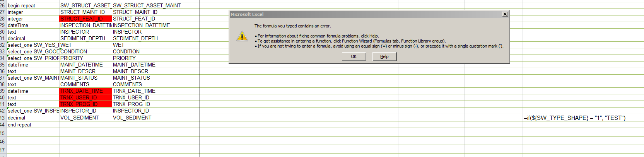Click the SW_STRUCT_ASSET_MAINT label cell
Screen dimensions: 644x157
coord(147,5)
